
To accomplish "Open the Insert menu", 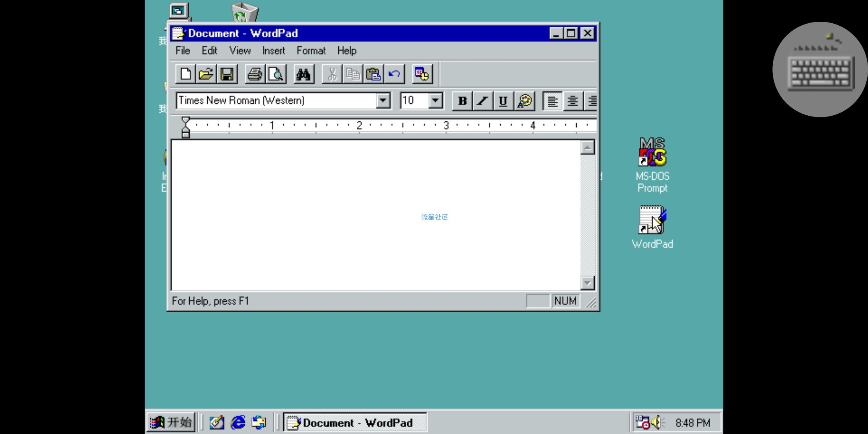I will [x=273, y=51].
